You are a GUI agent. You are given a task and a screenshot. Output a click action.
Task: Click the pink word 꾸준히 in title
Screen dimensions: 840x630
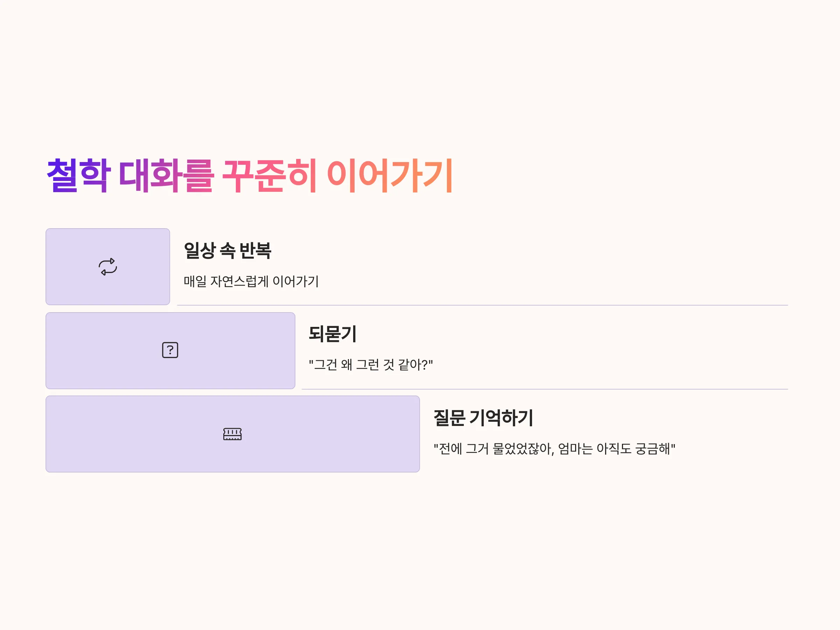click(x=269, y=175)
